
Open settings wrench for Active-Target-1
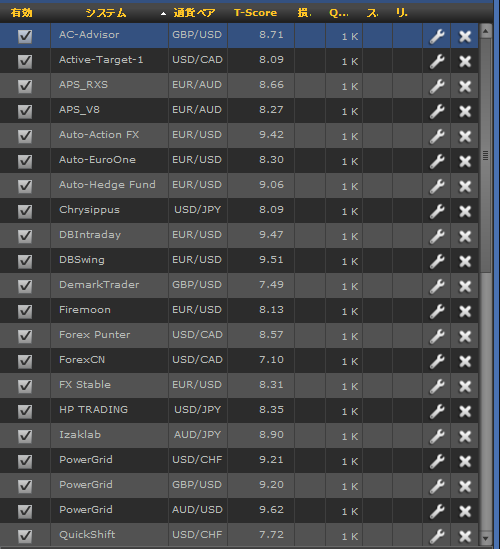tap(437, 61)
